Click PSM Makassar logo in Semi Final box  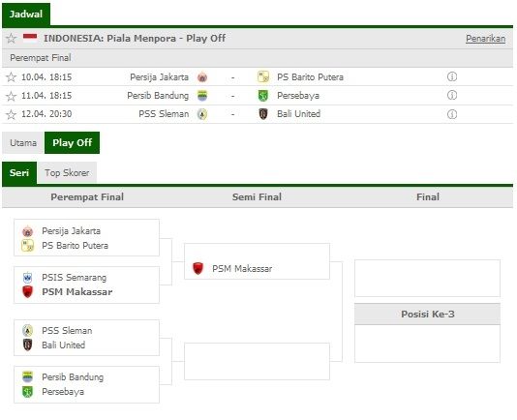pos(198,268)
